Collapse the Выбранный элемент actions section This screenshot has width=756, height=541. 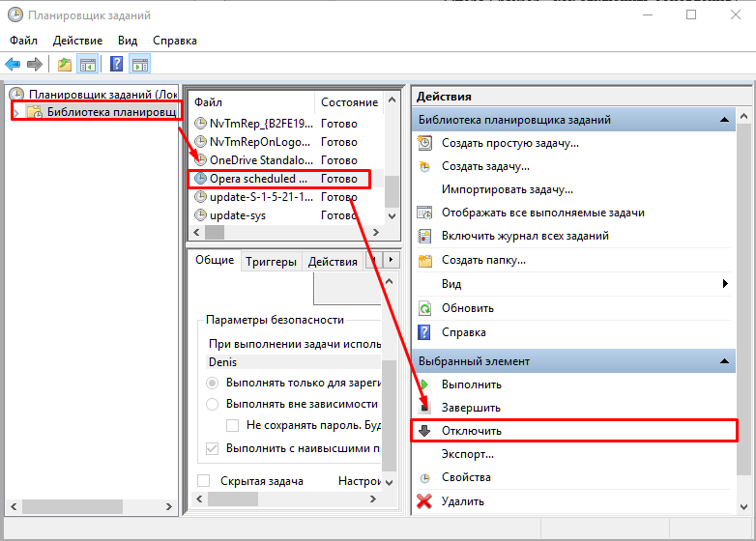[724, 360]
